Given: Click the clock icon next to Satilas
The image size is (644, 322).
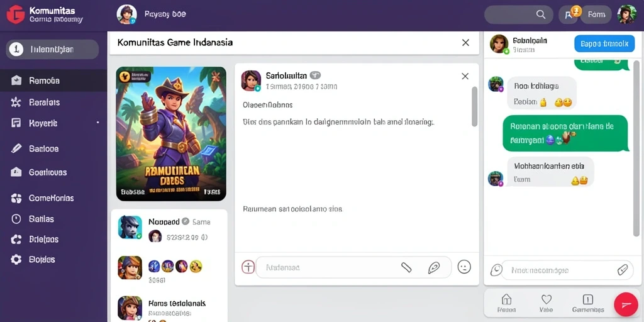Looking at the screenshot, I should [16, 219].
